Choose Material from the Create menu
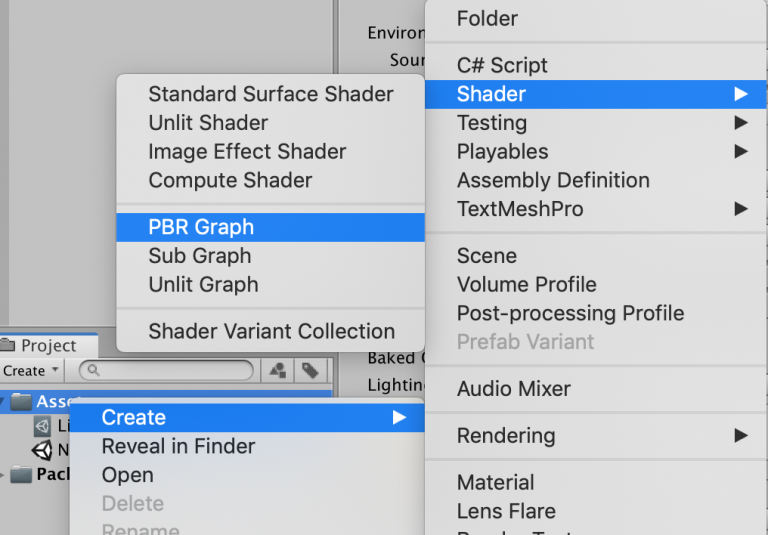The image size is (768, 535). (x=596, y=482)
